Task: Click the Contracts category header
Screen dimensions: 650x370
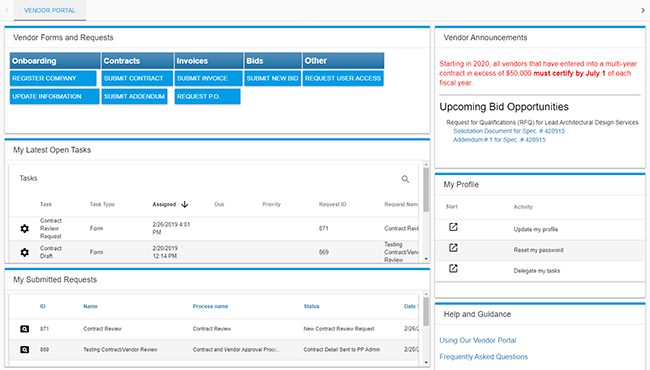Action: point(137,60)
